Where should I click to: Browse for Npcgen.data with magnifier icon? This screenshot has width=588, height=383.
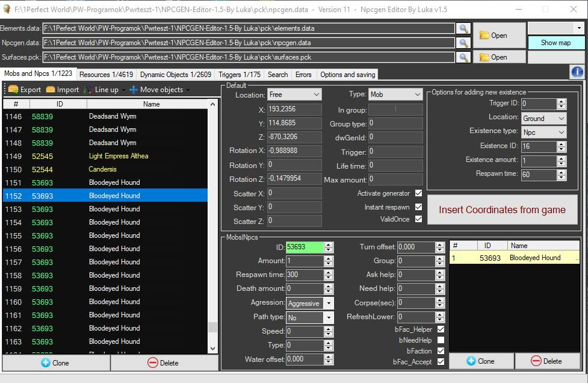[463, 43]
